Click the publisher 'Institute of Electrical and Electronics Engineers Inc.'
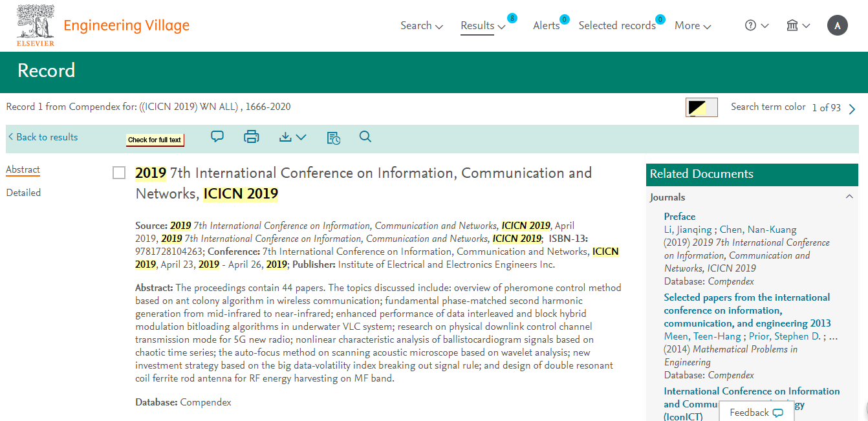This screenshot has width=868, height=421. [x=446, y=264]
